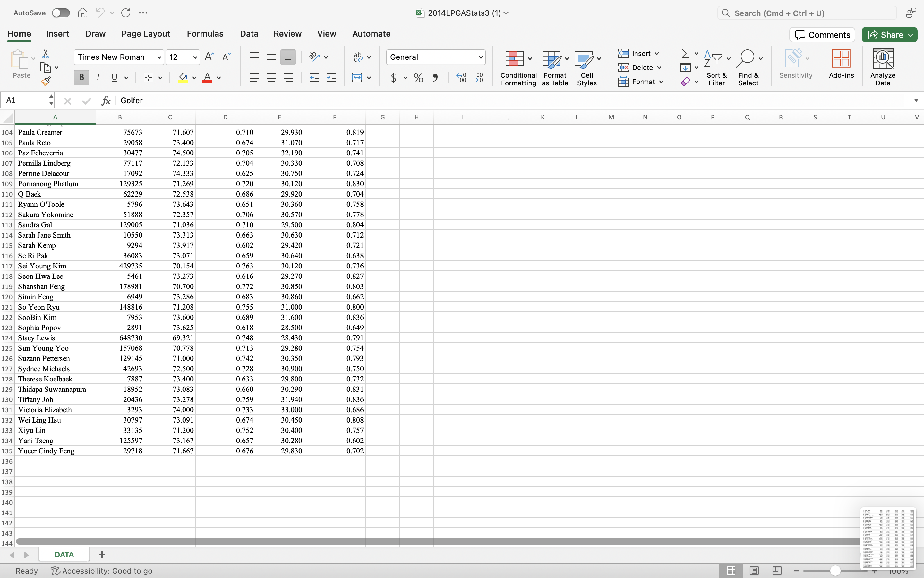
Task: Decrease the cell indent
Action: coord(314,78)
